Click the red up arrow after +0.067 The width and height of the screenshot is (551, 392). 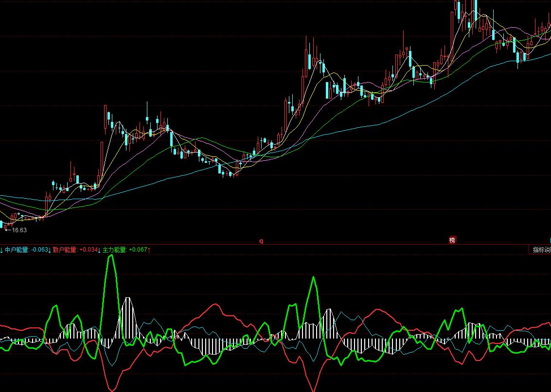click(x=149, y=250)
